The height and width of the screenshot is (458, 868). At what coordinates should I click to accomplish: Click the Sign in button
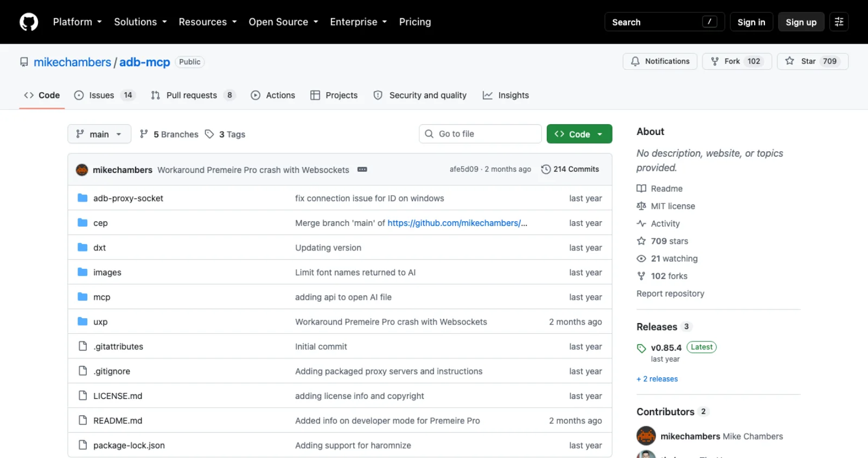(x=751, y=22)
